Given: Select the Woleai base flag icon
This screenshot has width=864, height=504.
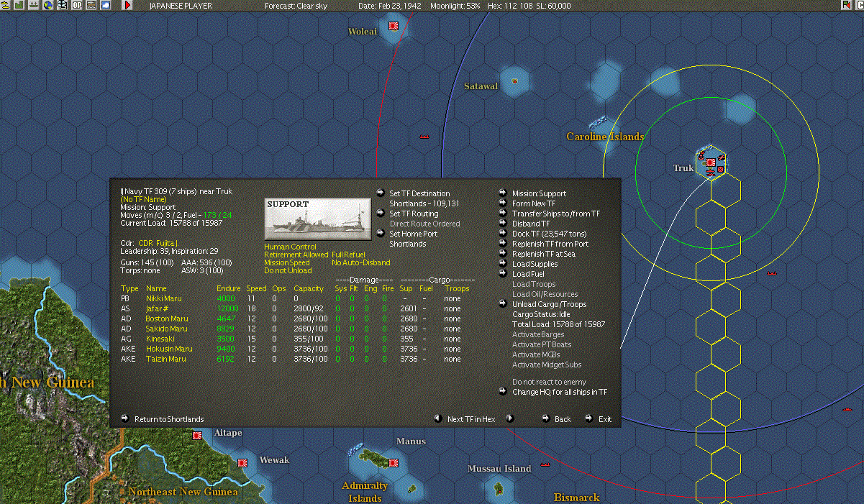Looking at the screenshot, I should (394, 25).
